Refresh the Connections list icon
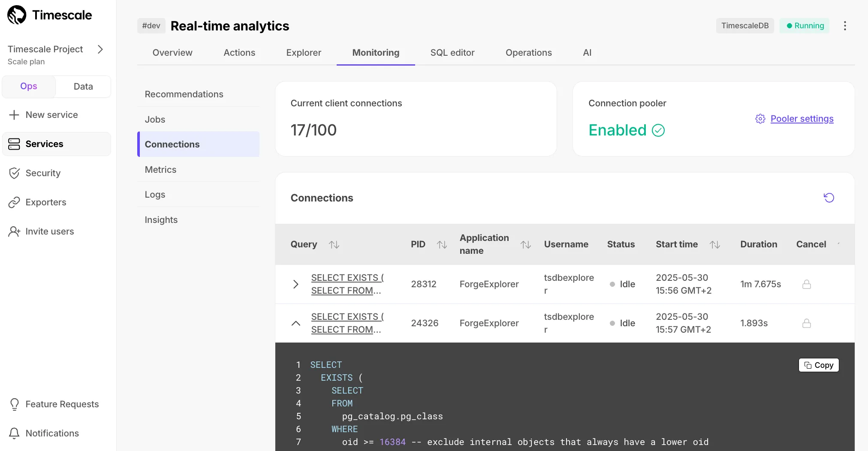 tap(829, 198)
